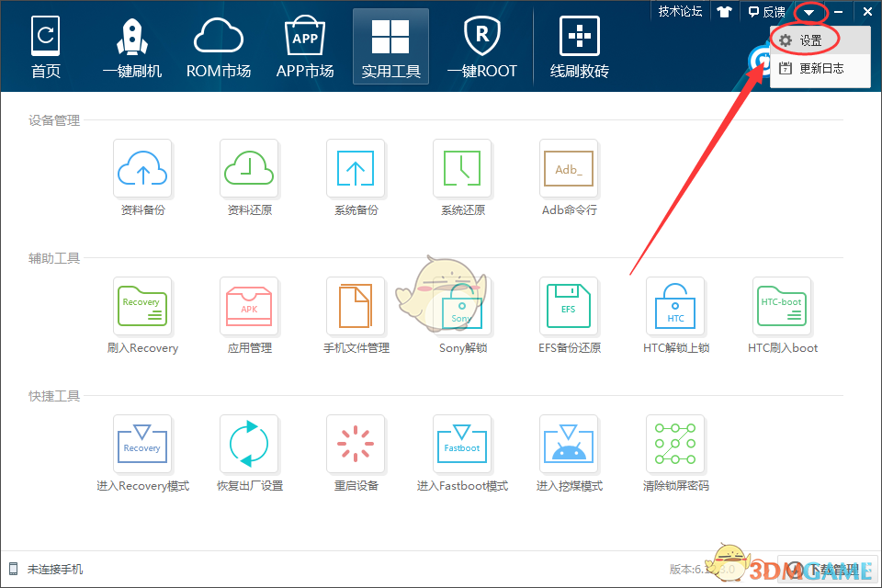Click the HTC解锁上锁 lock icon

(x=675, y=307)
